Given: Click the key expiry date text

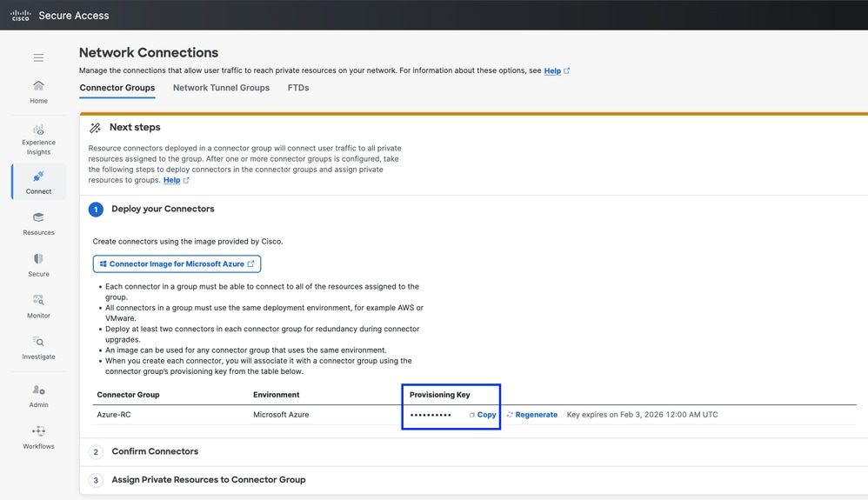Looking at the screenshot, I should tap(642, 415).
